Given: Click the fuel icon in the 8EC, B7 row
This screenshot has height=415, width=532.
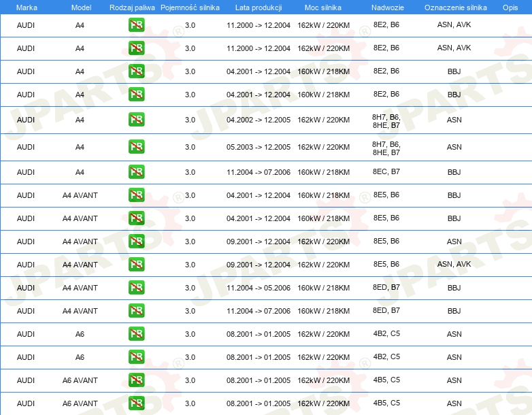Looking at the screenshot, I should click(x=136, y=171).
